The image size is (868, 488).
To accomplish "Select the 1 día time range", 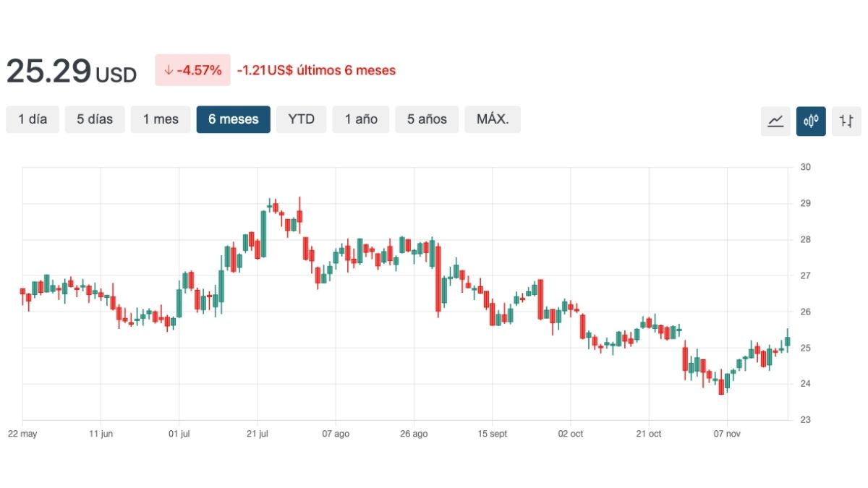I will [x=33, y=119].
